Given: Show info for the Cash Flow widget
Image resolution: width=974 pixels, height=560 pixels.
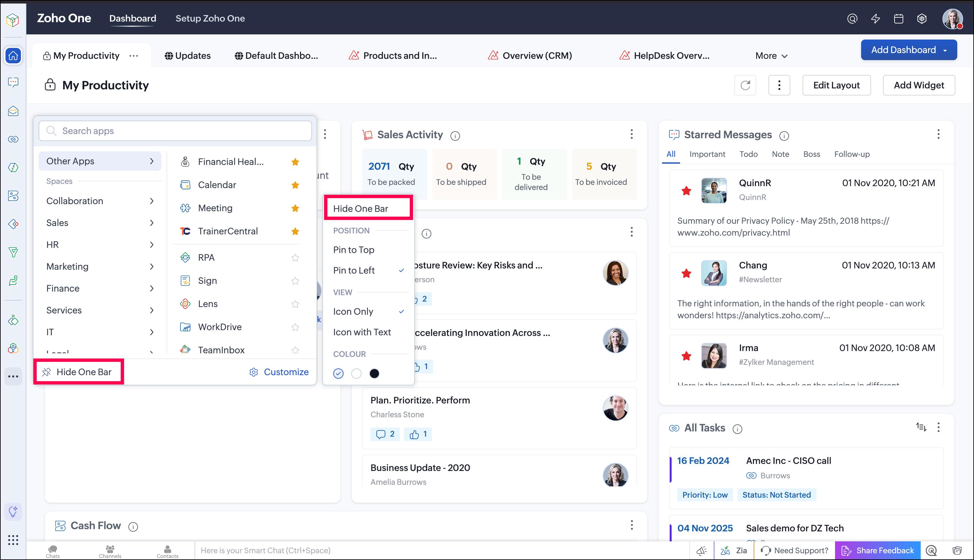Looking at the screenshot, I should pos(133,527).
